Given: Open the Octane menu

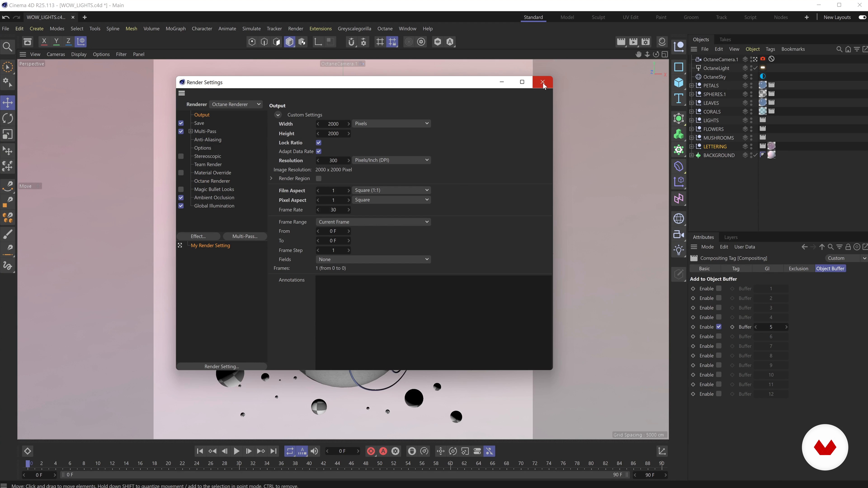Looking at the screenshot, I should point(385,29).
